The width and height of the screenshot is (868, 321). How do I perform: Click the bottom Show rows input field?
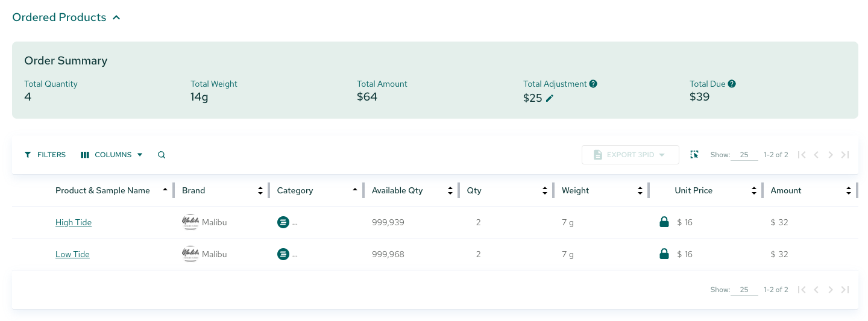tap(744, 290)
